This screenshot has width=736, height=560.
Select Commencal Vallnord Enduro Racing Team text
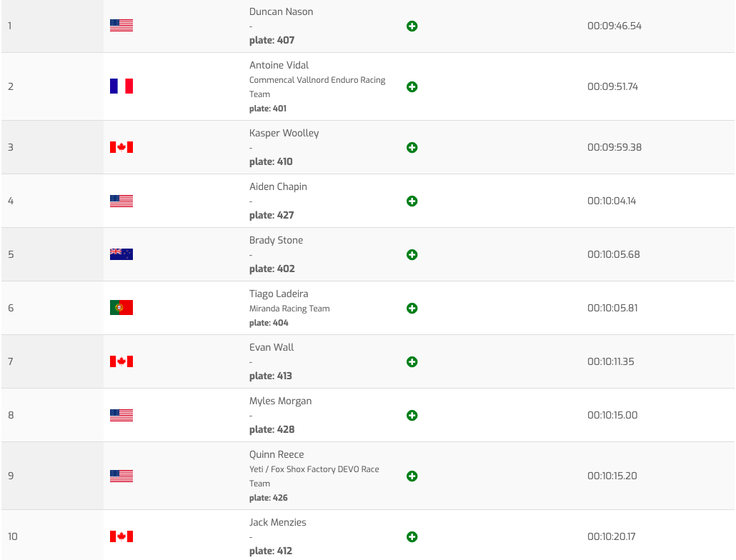pos(317,86)
